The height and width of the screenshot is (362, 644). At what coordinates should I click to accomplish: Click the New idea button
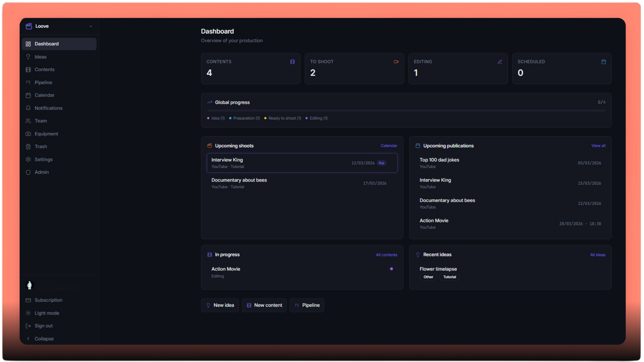220,305
